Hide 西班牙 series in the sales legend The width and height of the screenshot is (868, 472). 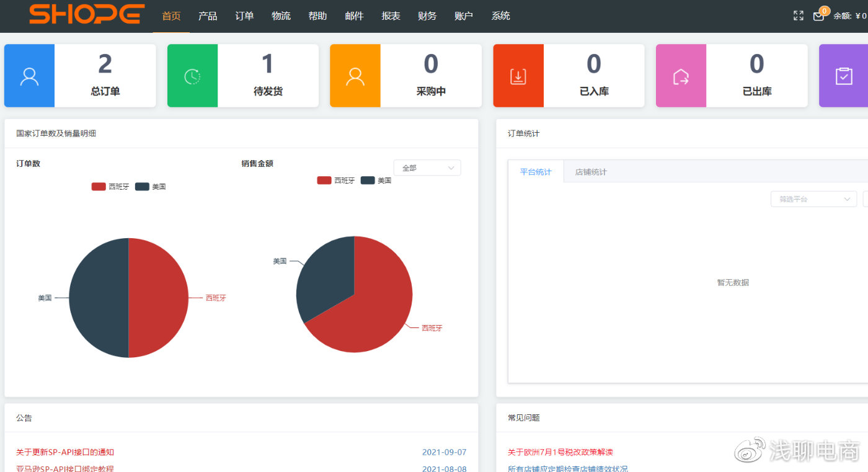pyautogui.click(x=337, y=180)
